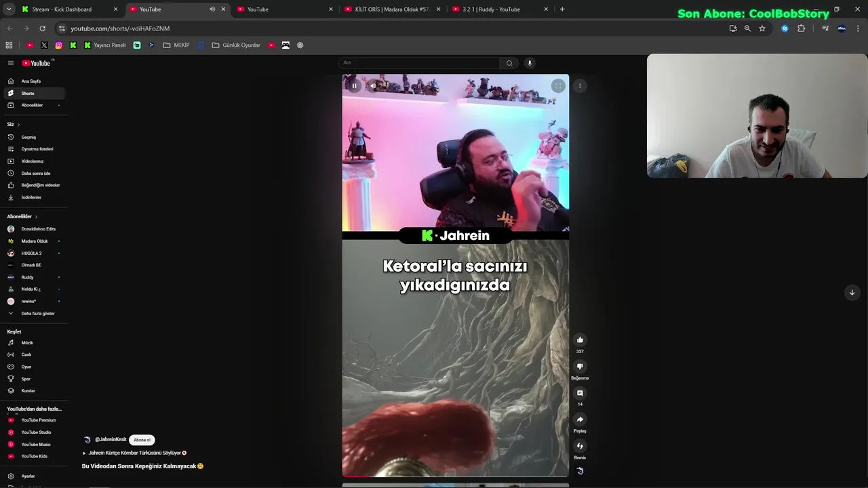The height and width of the screenshot is (488, 868).
Task: Open the 'MEKİP' bookmark folder
Action: 176,45
